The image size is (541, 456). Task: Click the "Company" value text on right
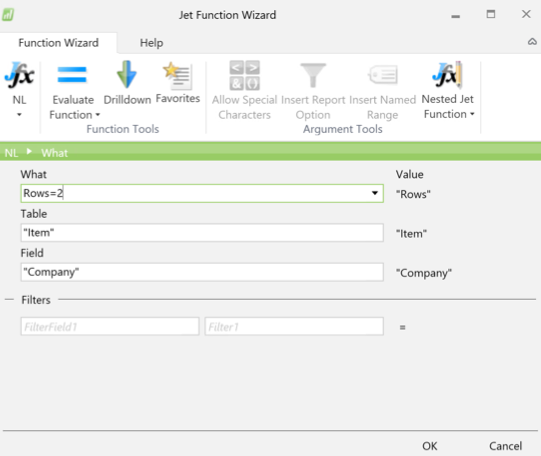(x=424, y=273)
